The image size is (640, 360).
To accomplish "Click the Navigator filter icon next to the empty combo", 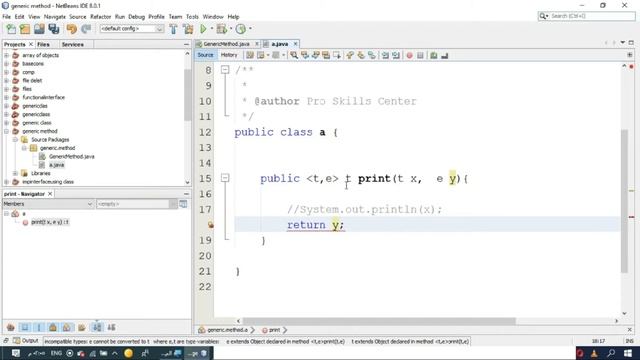I will (x=183, y=204).
